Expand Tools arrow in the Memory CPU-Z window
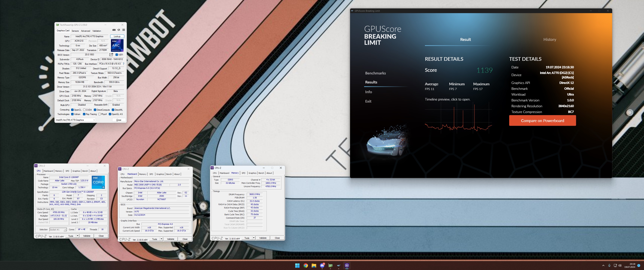Viewport: 644px width, 270px height. coord(254,238)
